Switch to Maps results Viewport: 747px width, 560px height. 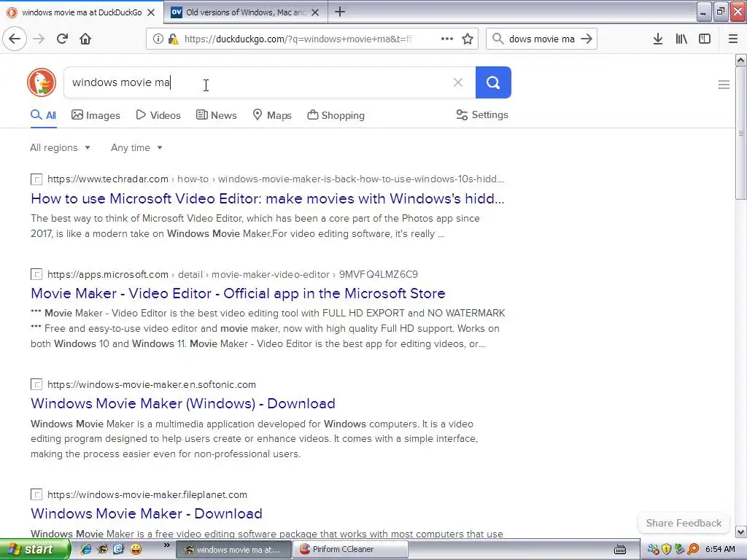point(272,115)
